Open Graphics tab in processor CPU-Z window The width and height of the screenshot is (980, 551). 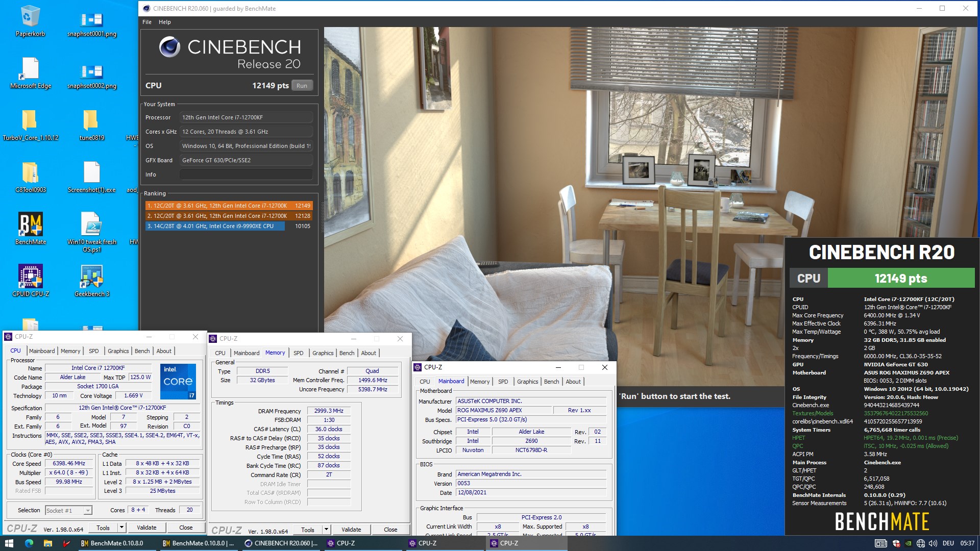coord(118,351)
